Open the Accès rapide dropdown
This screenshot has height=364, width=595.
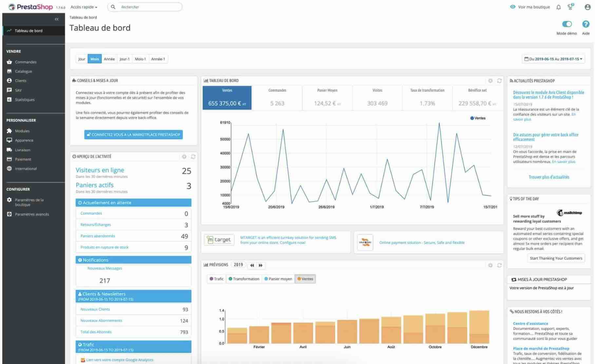[x=84, y=7]
